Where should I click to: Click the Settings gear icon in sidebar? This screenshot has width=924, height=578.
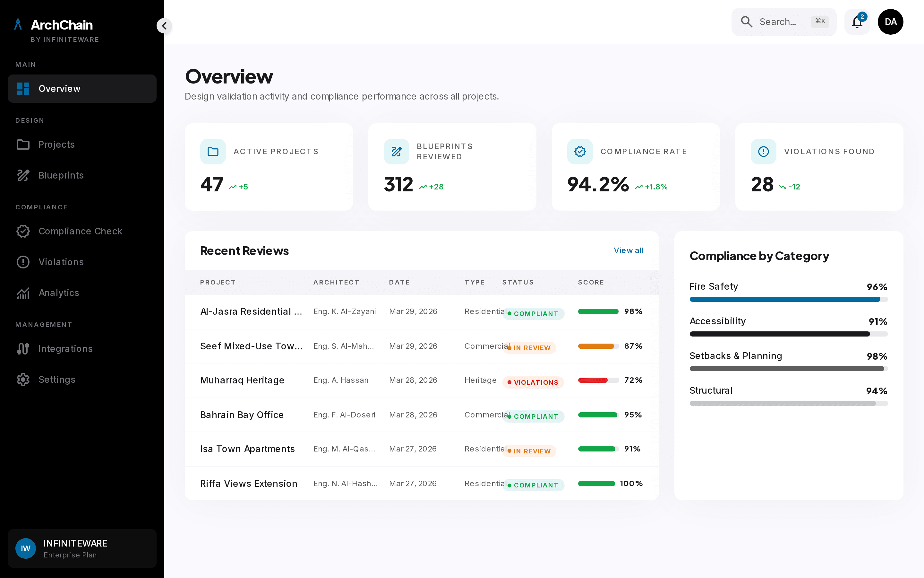(23, 380)
